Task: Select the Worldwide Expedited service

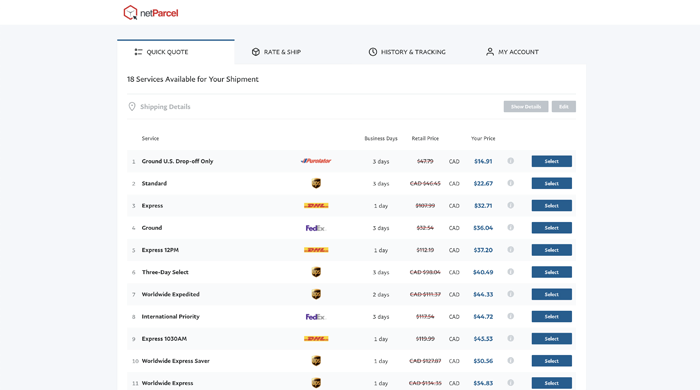Action: coord(551,295)
